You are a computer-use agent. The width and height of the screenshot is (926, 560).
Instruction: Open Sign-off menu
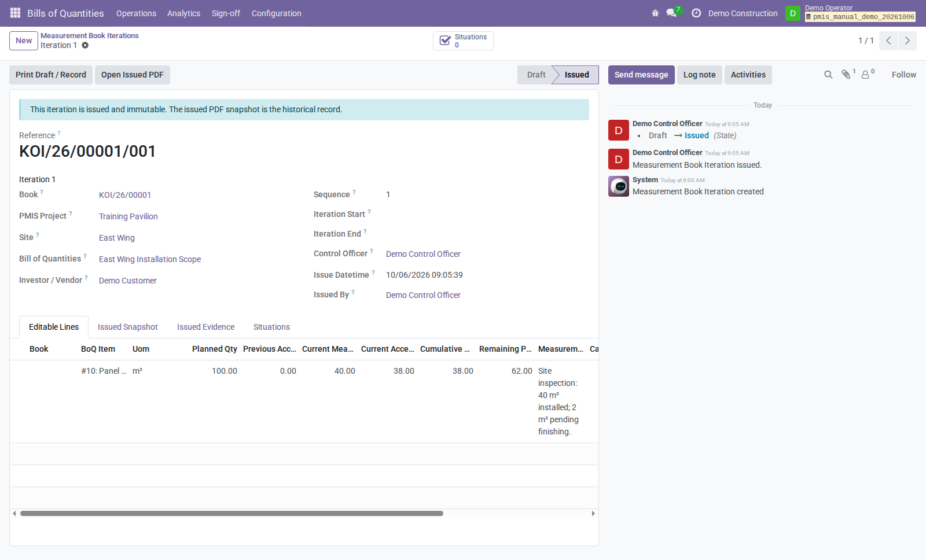point(226,13)
